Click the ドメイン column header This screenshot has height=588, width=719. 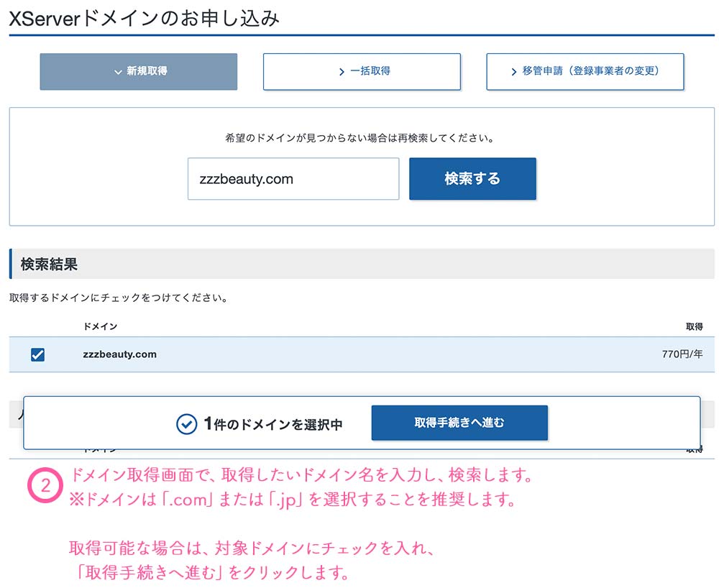[x=100, y=326]
